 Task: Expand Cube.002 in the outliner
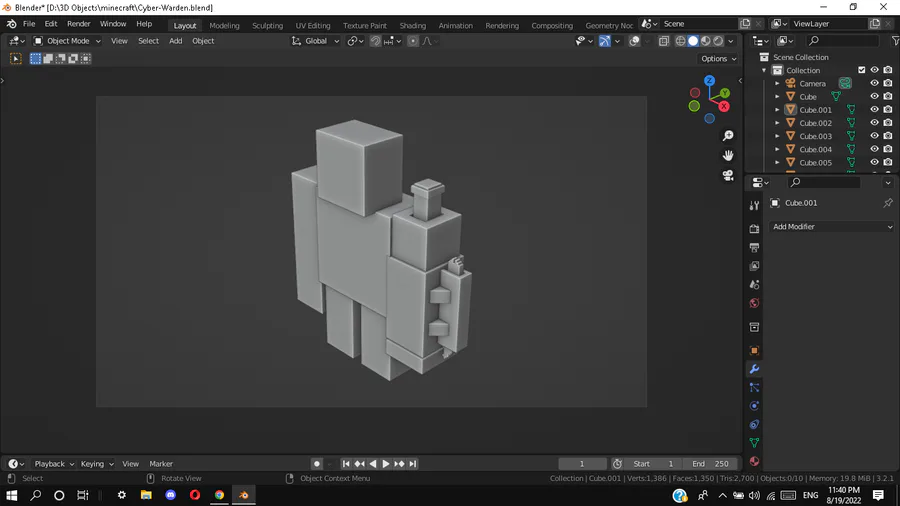pos(777,123)
